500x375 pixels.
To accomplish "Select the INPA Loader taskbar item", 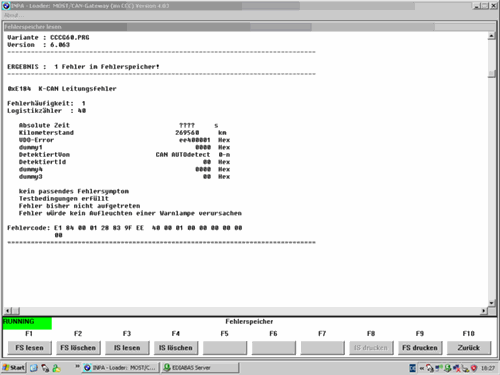I will (121, 368).
